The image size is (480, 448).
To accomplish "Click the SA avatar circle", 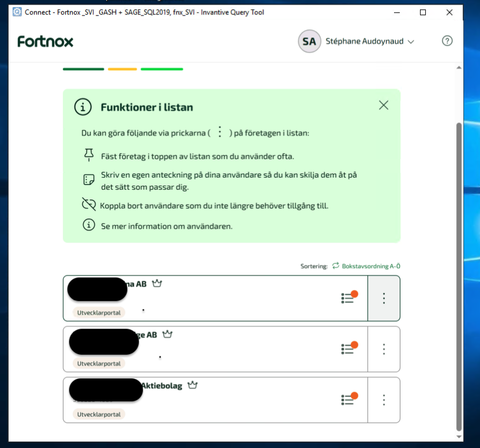I will (309, 42).
